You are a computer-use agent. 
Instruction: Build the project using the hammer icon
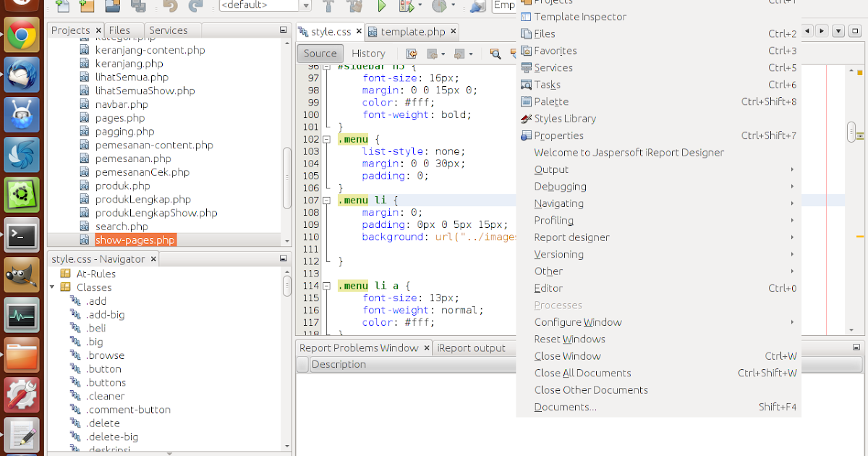pyautogui.click(x=327, y=7)
